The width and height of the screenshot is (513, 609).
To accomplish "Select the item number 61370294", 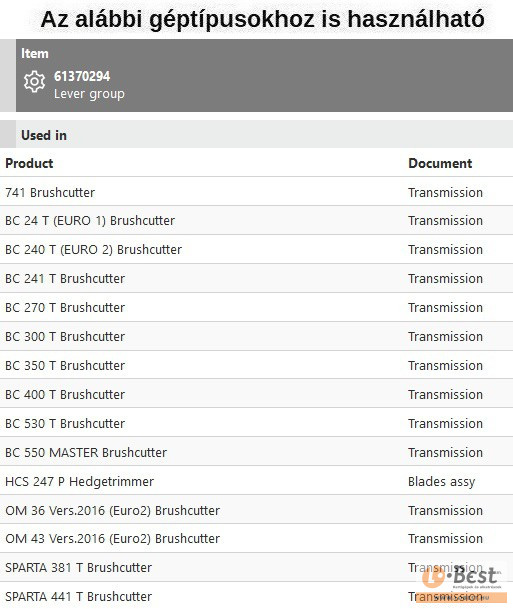I will 82,76.
